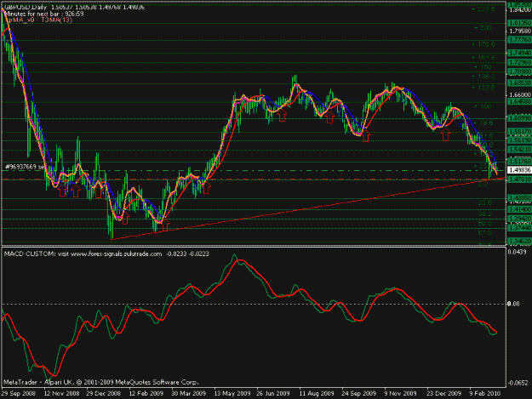
Task: Click the 0.0 Fibonacci level label
Action: 483,184
